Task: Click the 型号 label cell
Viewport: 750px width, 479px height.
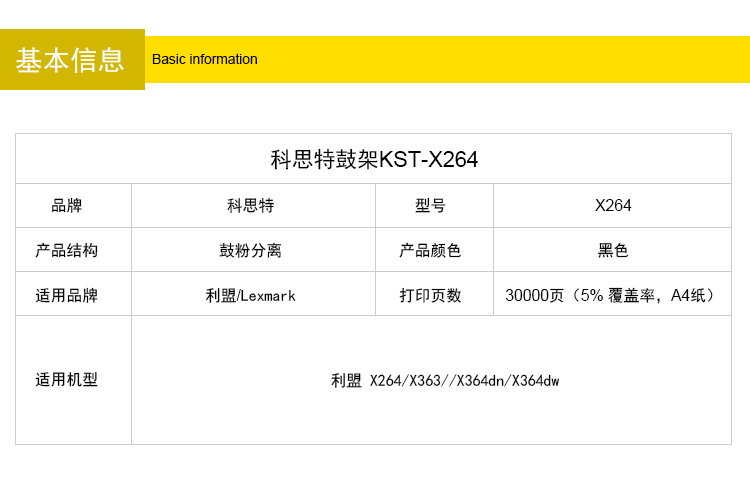Action: pos(430,206)
